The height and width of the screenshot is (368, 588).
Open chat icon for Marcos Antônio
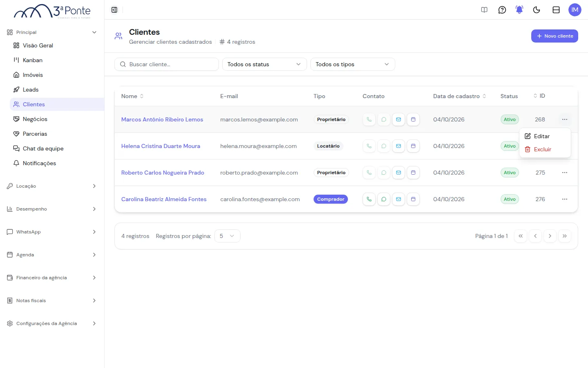384,119
